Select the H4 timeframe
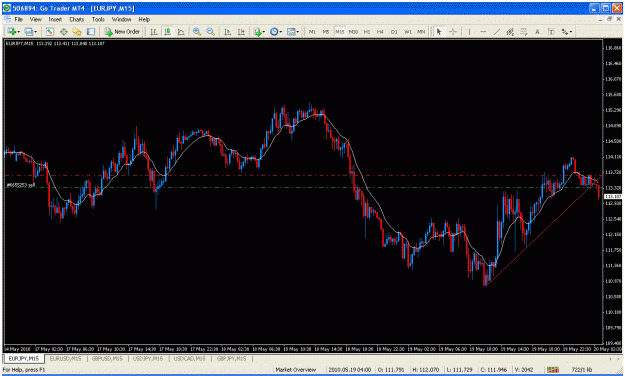 [x=380, y=32]
